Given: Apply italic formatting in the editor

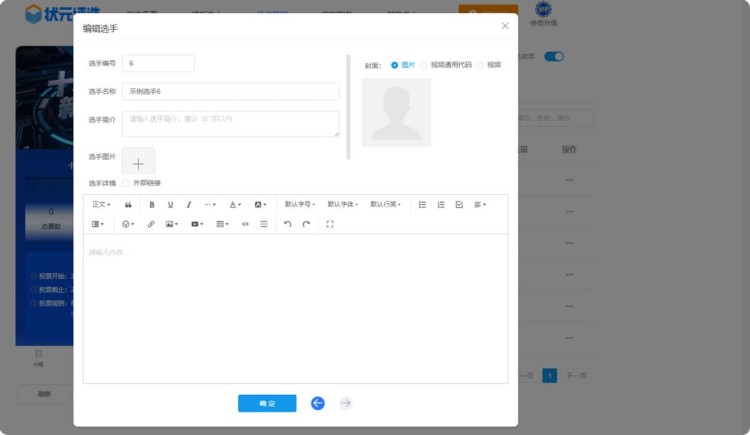Looking at the screenshot, I should [188, 205].
